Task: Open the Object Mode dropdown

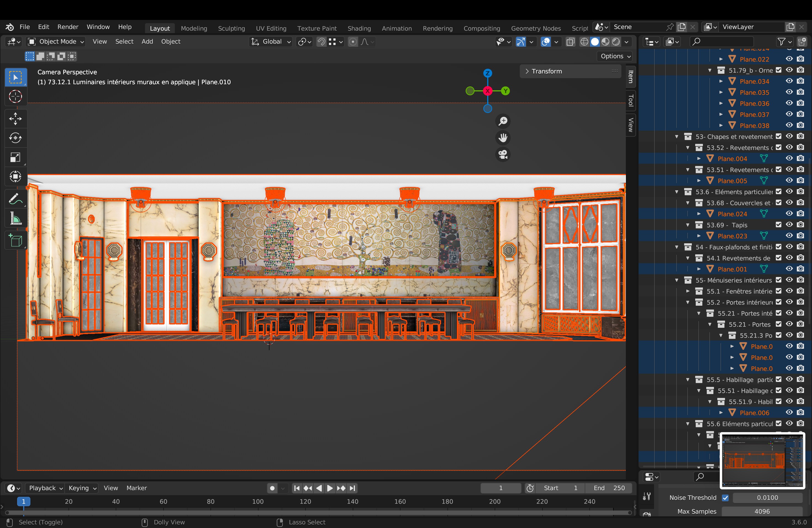Action: 56,42
